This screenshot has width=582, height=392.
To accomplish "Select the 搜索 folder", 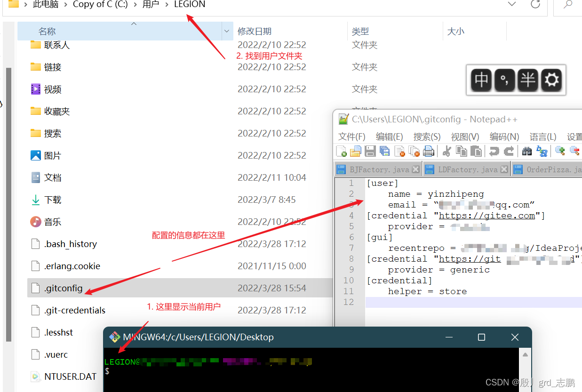I will tap(53, 133).
